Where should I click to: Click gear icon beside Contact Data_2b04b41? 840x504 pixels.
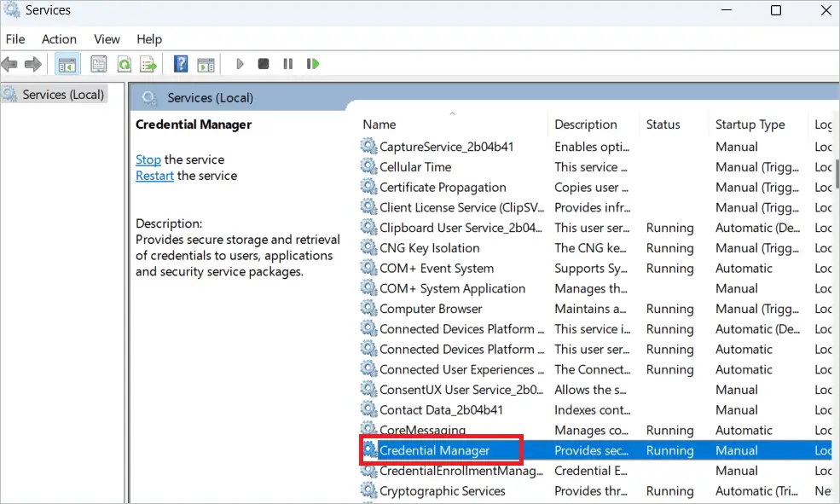[x=368, y=409]
